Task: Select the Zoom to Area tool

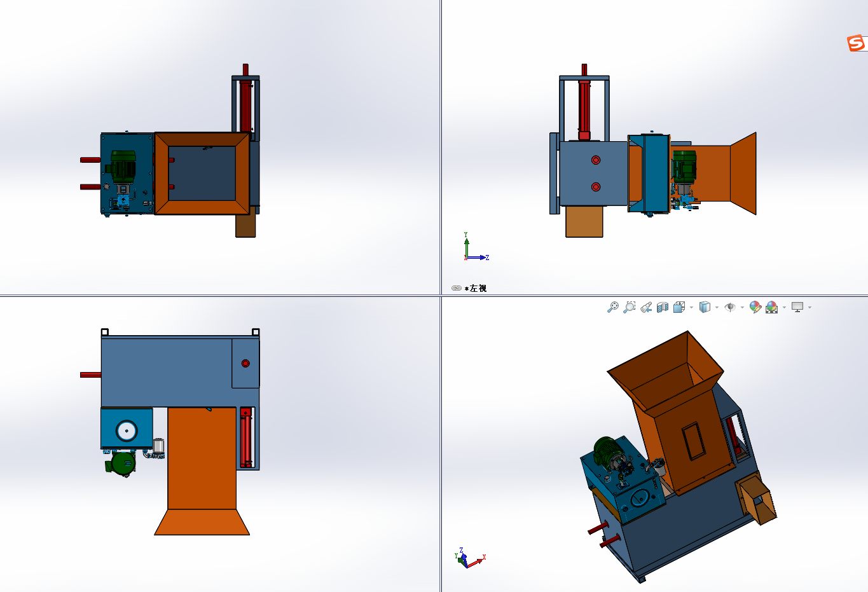Action: pyautogui.click(x=630, y=307)
